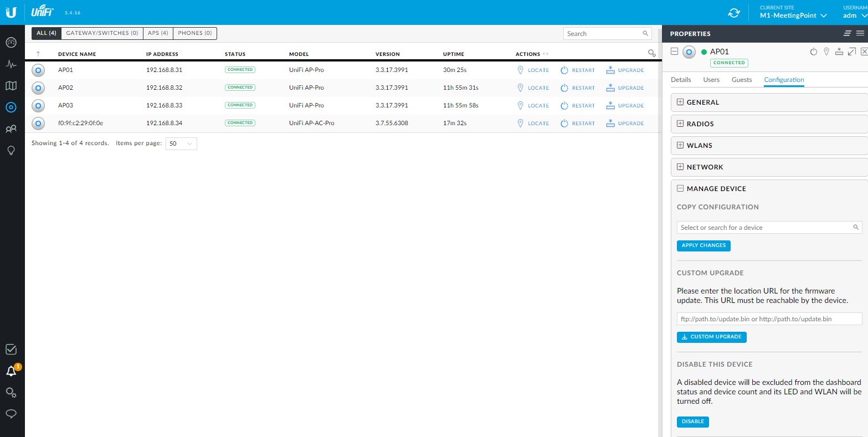868x437 pixels.
Task: Open the Clients sidebar icon
Action: pos(11,129)
